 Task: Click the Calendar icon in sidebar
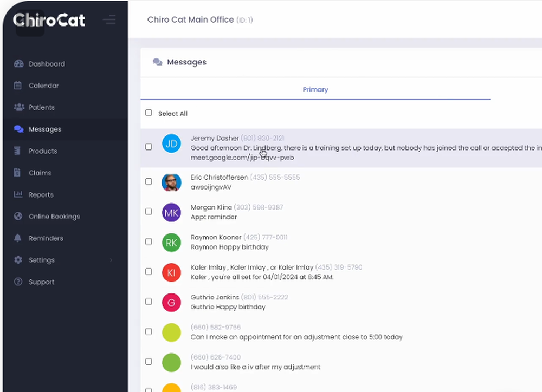point(18,86)
